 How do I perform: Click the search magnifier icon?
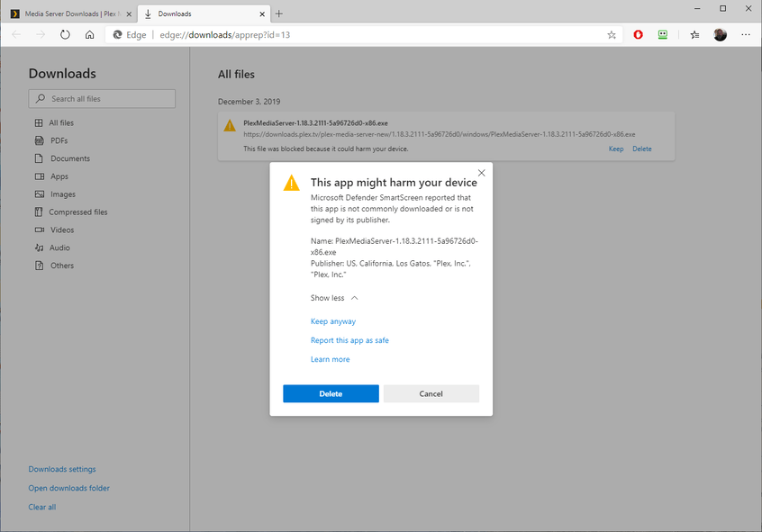(x=41, y=98)
